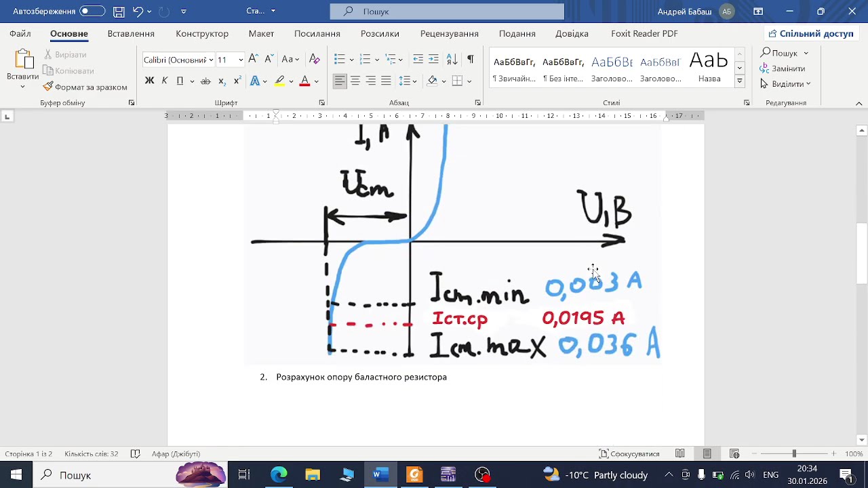Center align text
This screenshot has width=868, height=488.
click(355, 81)
